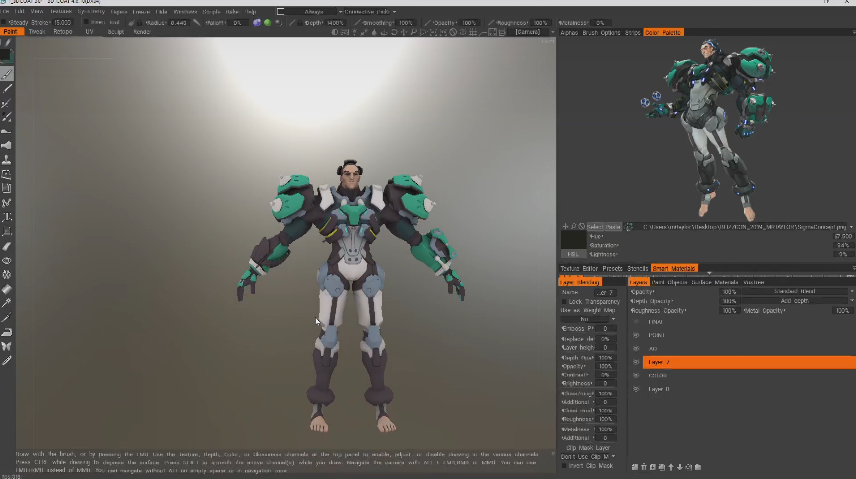Select the Brush tool in left toolbar
Viewport: 856px width, 479px height.
[x=7, y=74]
